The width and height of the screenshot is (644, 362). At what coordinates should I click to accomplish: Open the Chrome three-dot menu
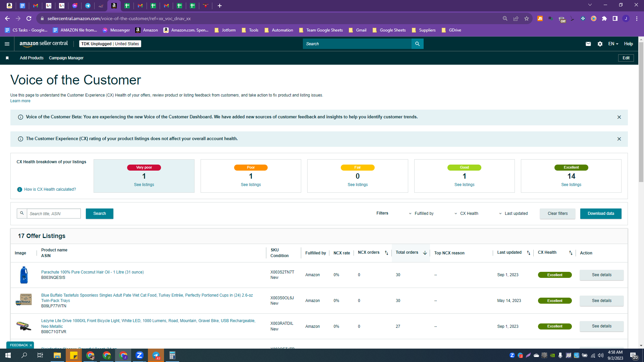pyautogui.click(x=637, y=19)
